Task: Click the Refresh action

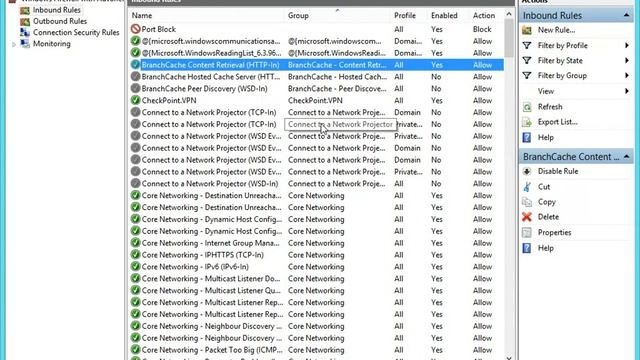Action: point(550,107)
